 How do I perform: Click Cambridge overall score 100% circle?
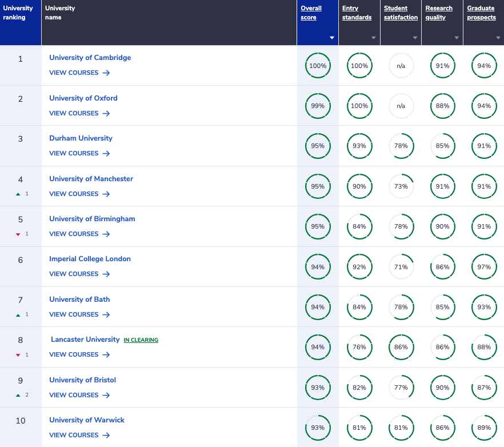coord(318,66)
